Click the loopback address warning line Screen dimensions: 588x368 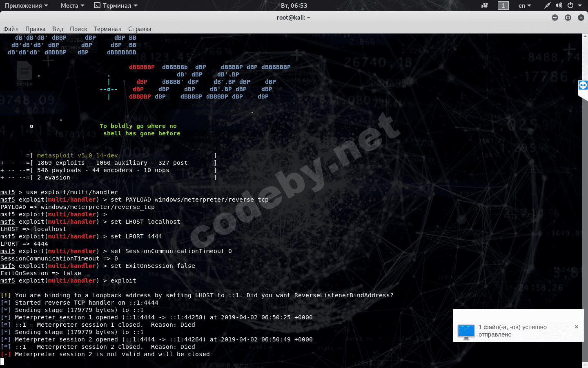click(197, 295)
